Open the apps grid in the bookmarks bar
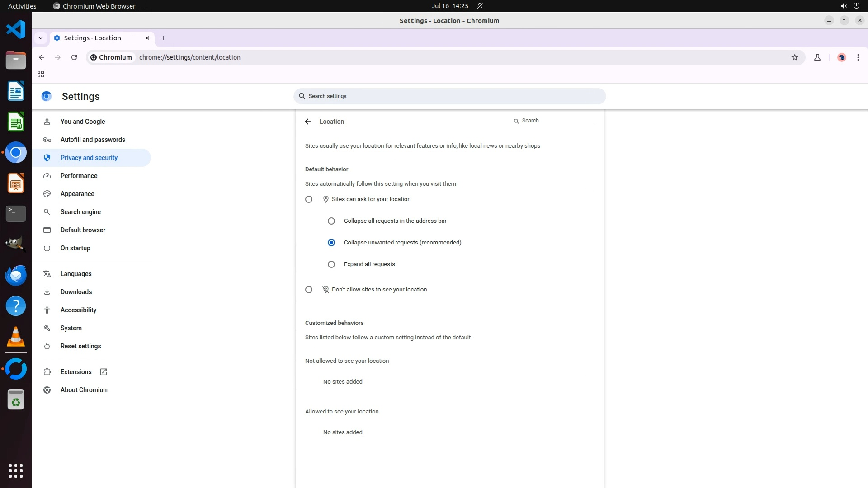The image size is (868, 488). 41,74
